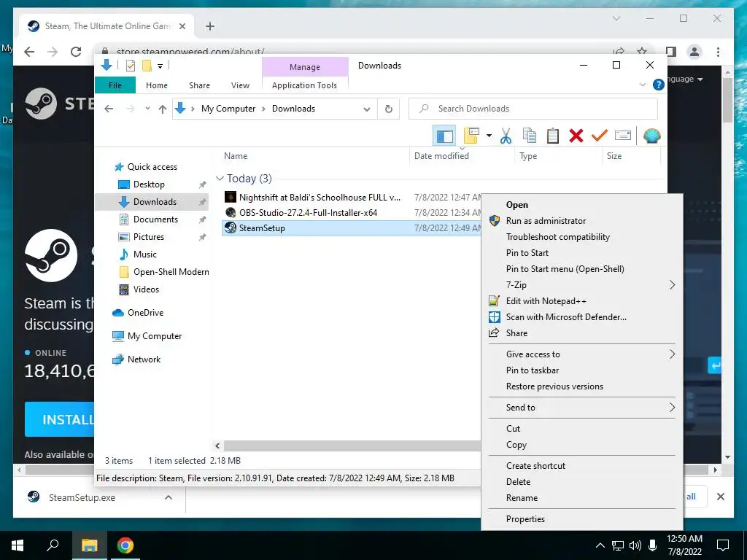This screenshot has width=747, height=560.
Task: Open the Windows Start menu
Action: click(18, 545)
